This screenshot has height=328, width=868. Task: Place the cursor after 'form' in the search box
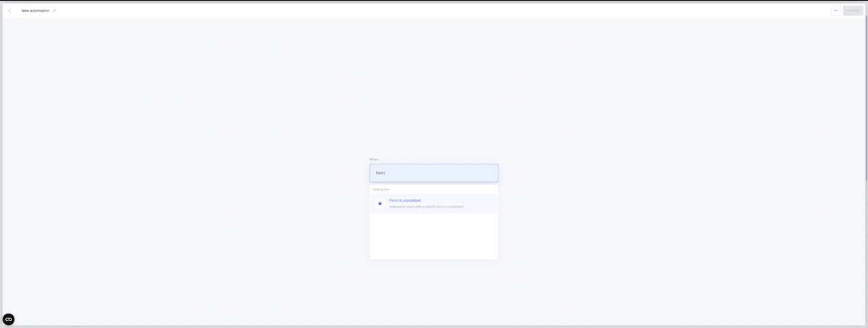(x=384, y=173)
